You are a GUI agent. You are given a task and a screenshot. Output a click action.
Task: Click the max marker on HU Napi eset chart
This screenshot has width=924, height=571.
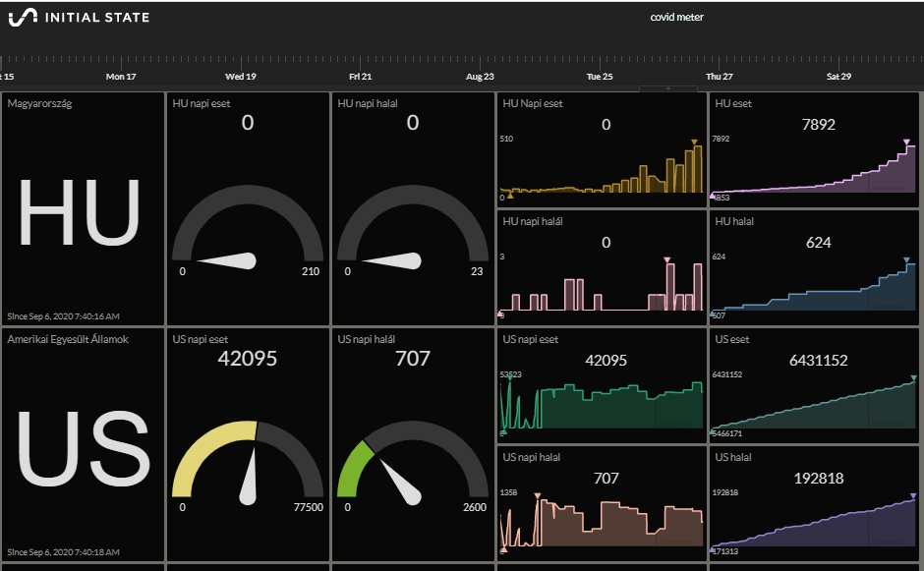click(694, 143)
